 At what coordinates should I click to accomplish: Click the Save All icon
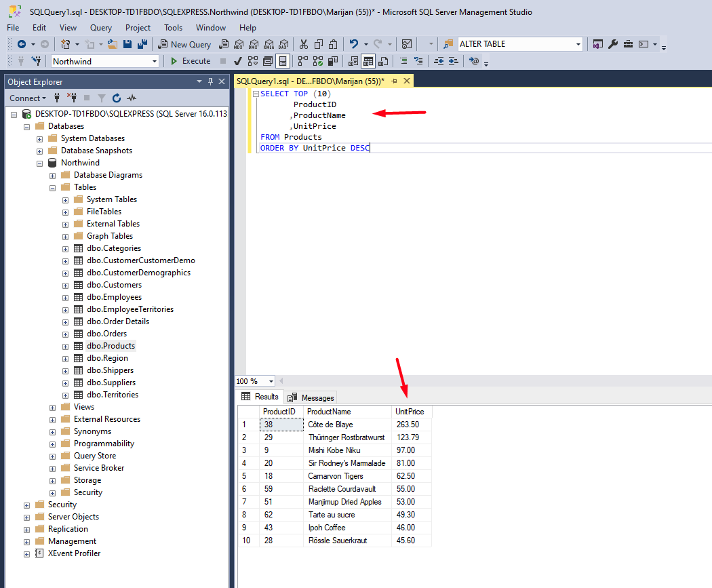click(142, 44)
